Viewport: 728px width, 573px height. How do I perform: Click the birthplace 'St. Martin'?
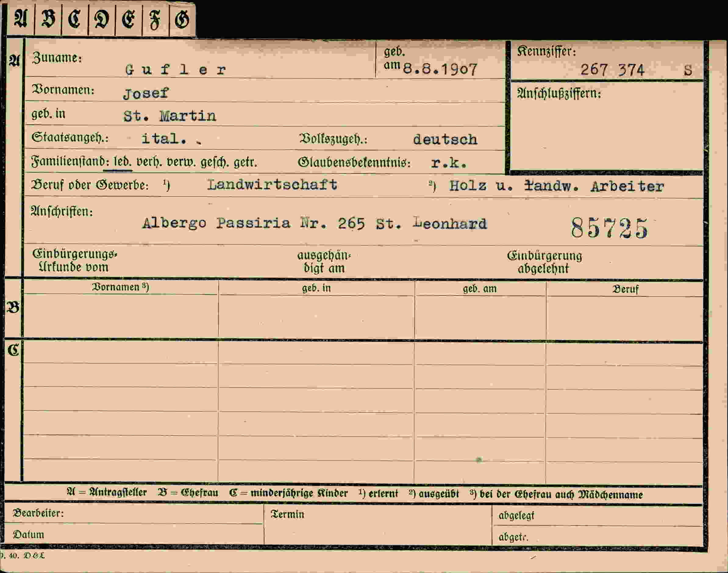point(170,116)
